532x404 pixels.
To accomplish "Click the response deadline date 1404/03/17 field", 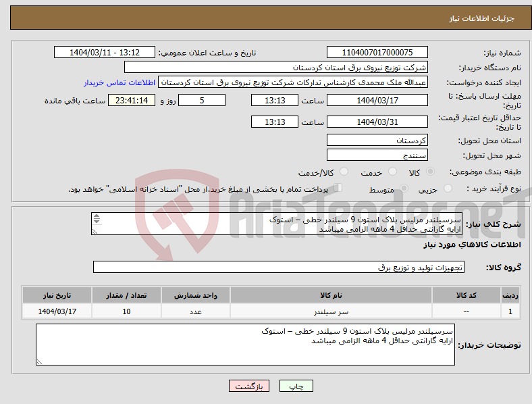I will coord(377,100).
